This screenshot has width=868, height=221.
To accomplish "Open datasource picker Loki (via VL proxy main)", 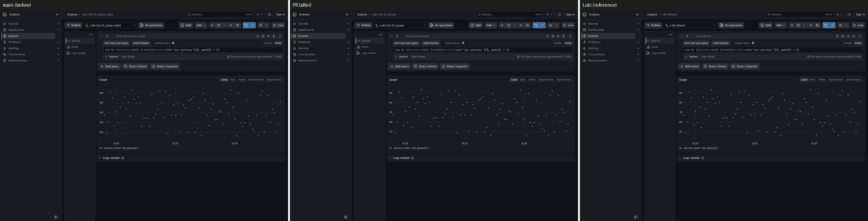I will pyautogui.click(x=111, y=25).
